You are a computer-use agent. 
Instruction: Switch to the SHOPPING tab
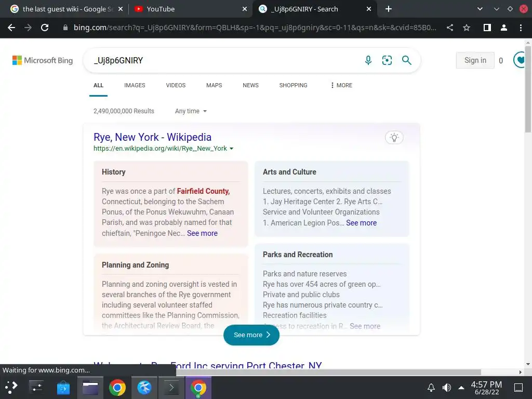point(293,86)
